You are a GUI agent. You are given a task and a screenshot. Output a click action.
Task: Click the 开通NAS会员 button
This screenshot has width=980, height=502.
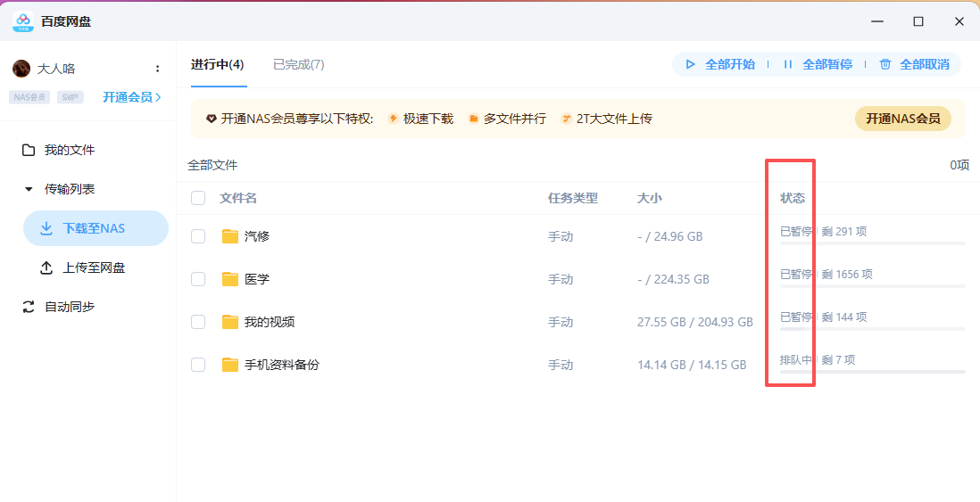tap(902, 119)
